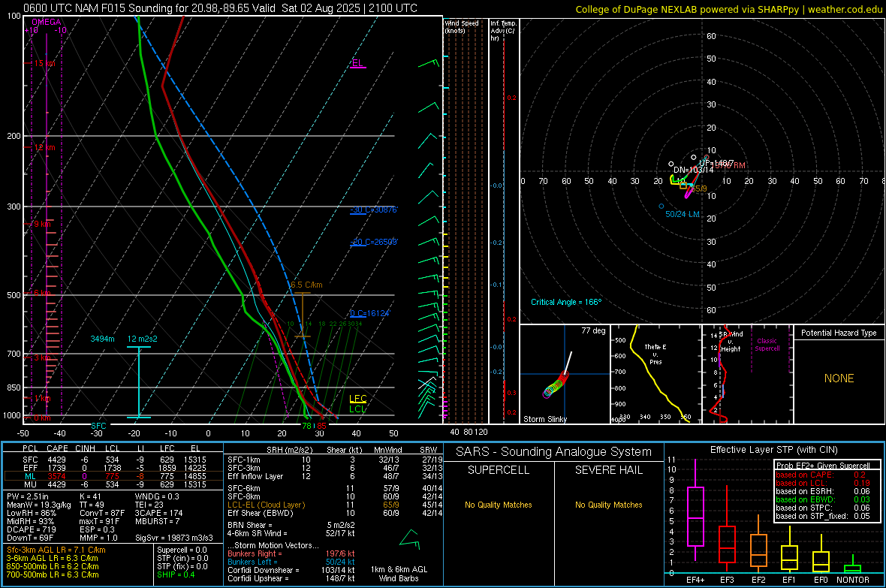
Task: Click the yellow LFC level label
Action: [357, 399]
